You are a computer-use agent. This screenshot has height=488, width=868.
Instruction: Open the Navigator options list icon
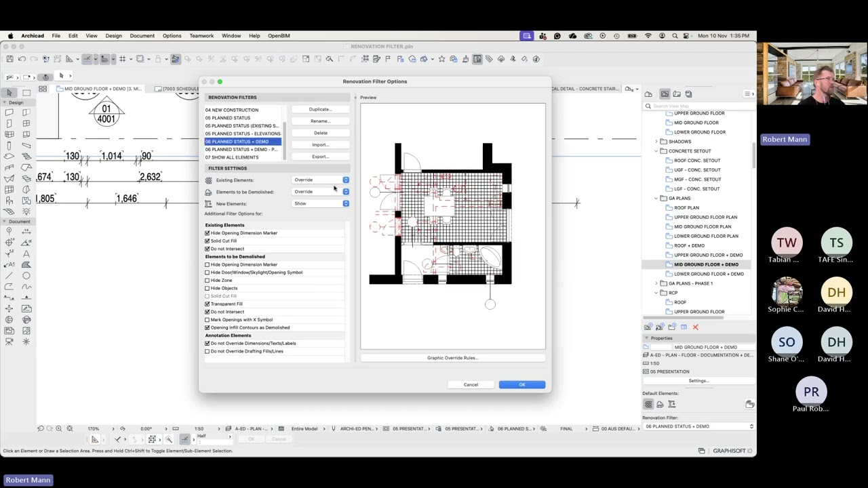click(x=747, y=94)
